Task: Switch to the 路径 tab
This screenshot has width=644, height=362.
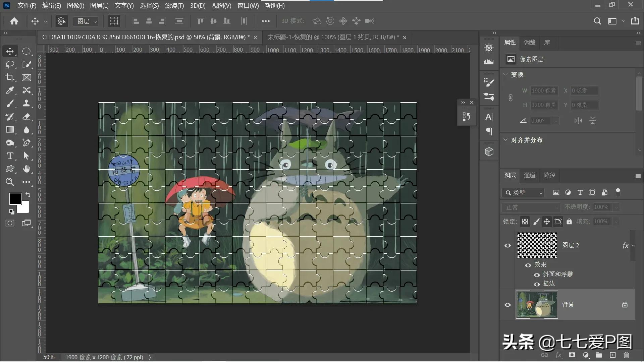Action: pyautogui.click(x=550, y=175)
